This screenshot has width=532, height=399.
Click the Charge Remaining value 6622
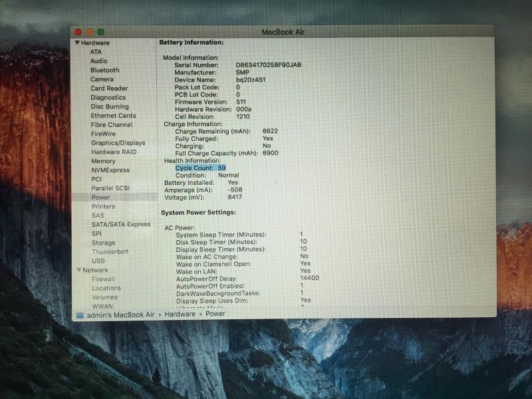click(270, 131)
